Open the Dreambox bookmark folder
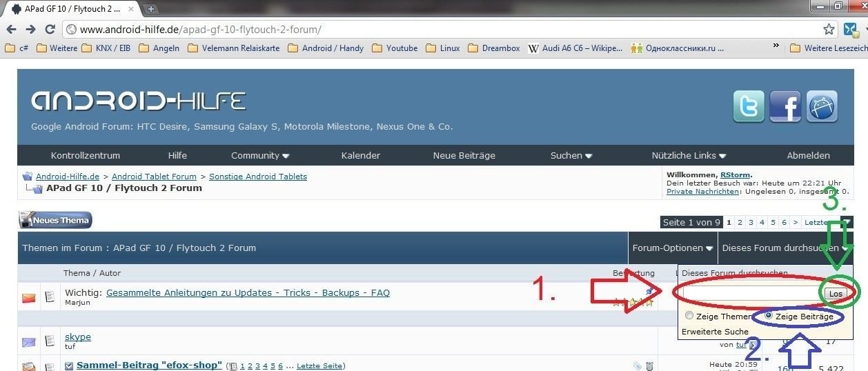The image size is (868, 371). (493, 48)
